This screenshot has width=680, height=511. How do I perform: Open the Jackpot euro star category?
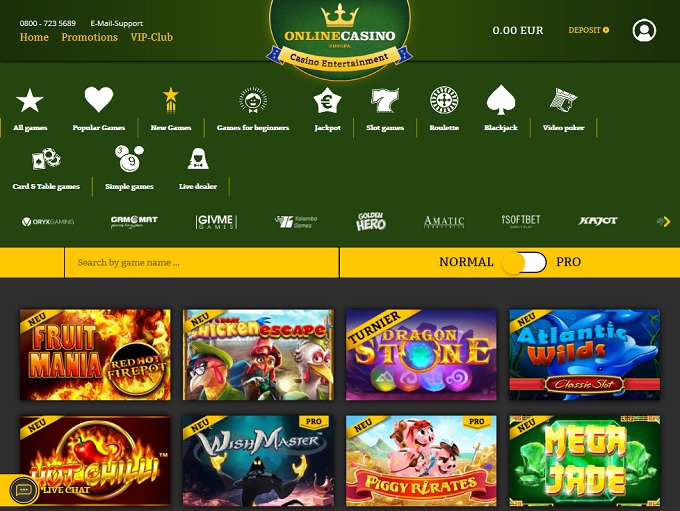coord(327,100)
